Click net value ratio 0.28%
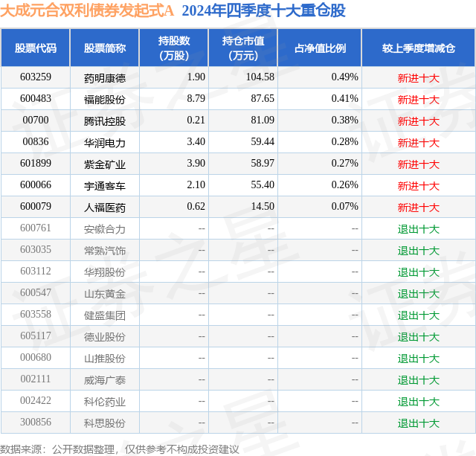Image resolution: width=476 pixels, height=456 pixels. (345, 142)
